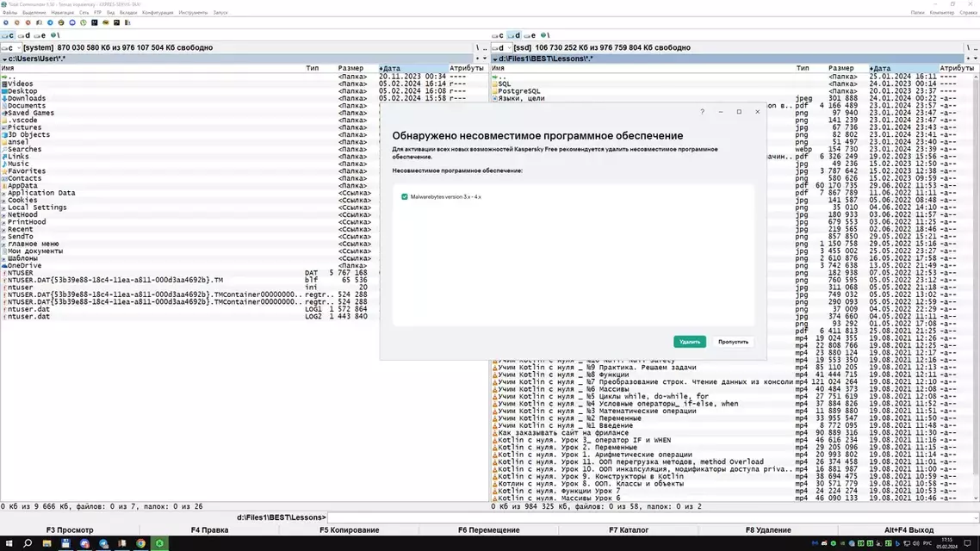Open the Навигация menu

pos(63,13)
